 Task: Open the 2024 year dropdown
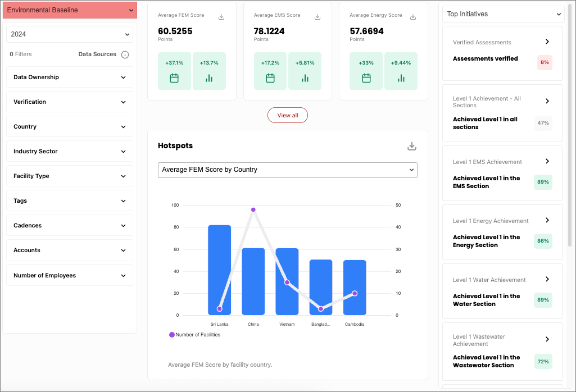(x=69, y=34)
